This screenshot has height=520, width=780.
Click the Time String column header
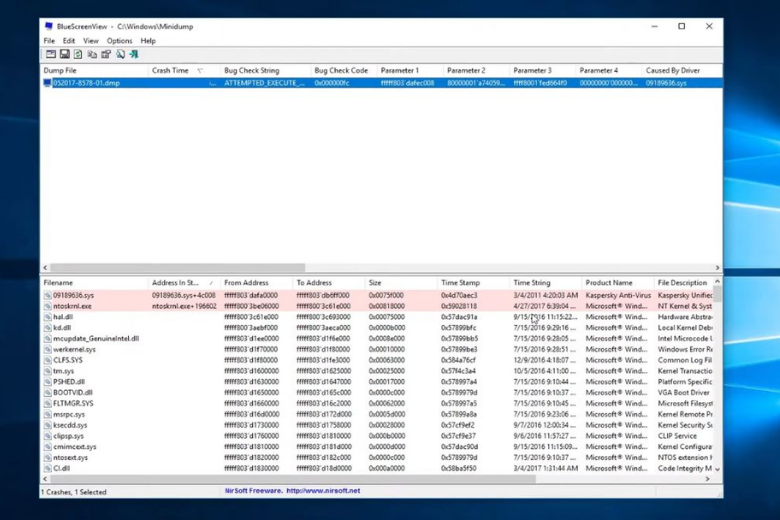click(x=545, y=283)
